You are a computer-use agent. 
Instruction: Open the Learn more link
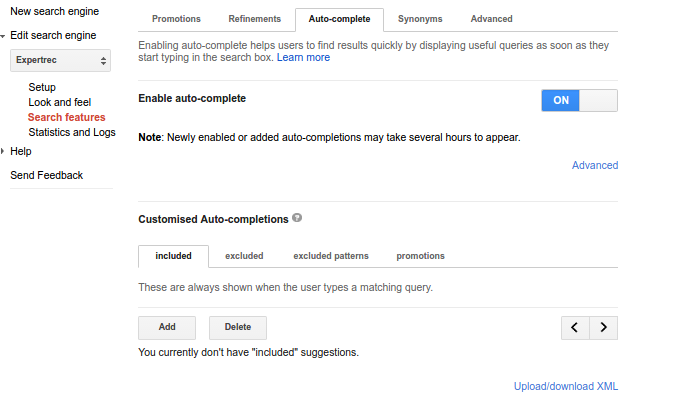click(x=303, y=58)
